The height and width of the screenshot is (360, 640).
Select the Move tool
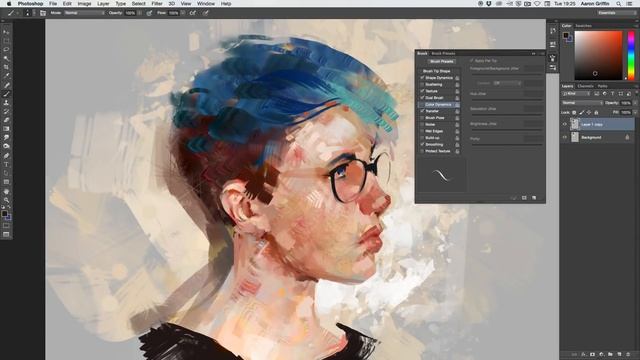tap(6, 32)
